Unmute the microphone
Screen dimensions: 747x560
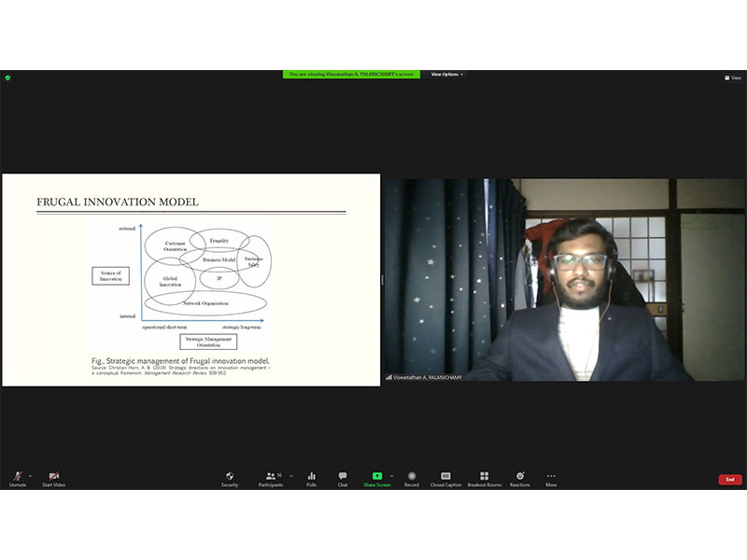17,478
